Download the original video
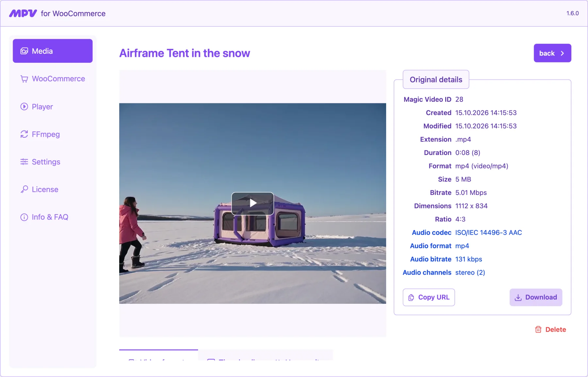 [x=536, y=297]
